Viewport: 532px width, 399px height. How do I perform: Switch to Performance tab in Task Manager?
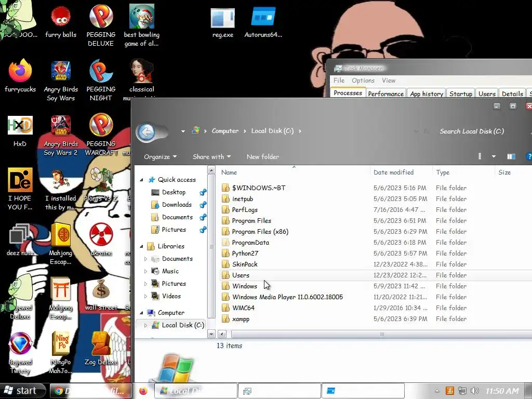pyautogui.click(x=386, y=94)
